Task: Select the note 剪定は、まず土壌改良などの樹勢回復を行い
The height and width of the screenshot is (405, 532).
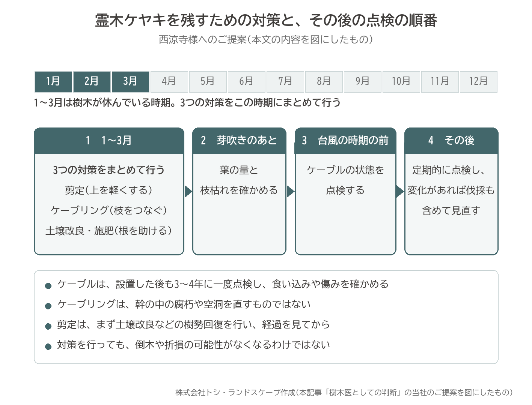Action: pos(194,324)
